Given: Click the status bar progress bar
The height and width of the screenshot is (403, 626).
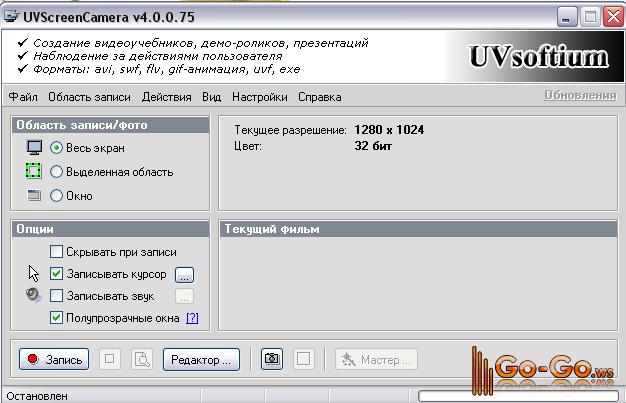Looking at the screenshot, I should click(518, 396).
